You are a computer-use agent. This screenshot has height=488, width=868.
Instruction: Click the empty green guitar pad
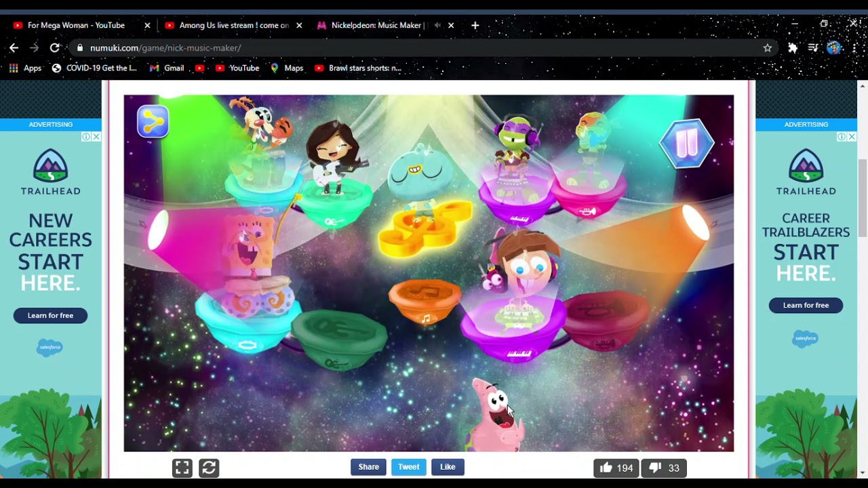[338, 340]
